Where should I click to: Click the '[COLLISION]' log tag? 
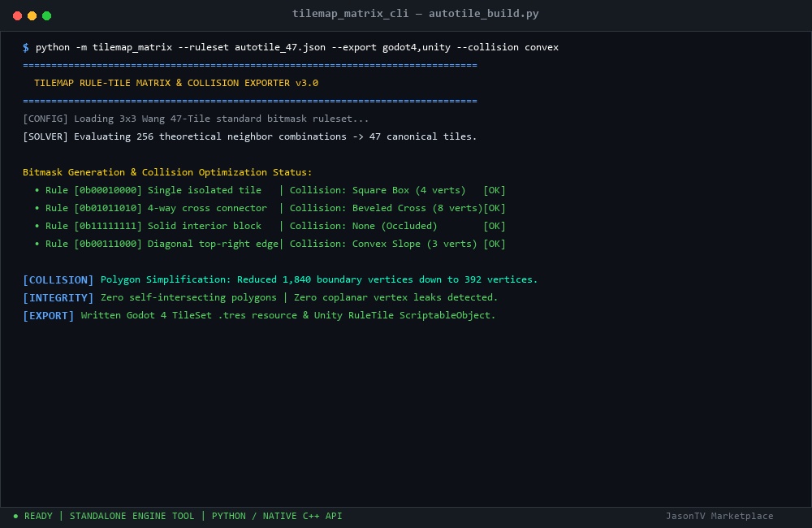coord(58,279)
